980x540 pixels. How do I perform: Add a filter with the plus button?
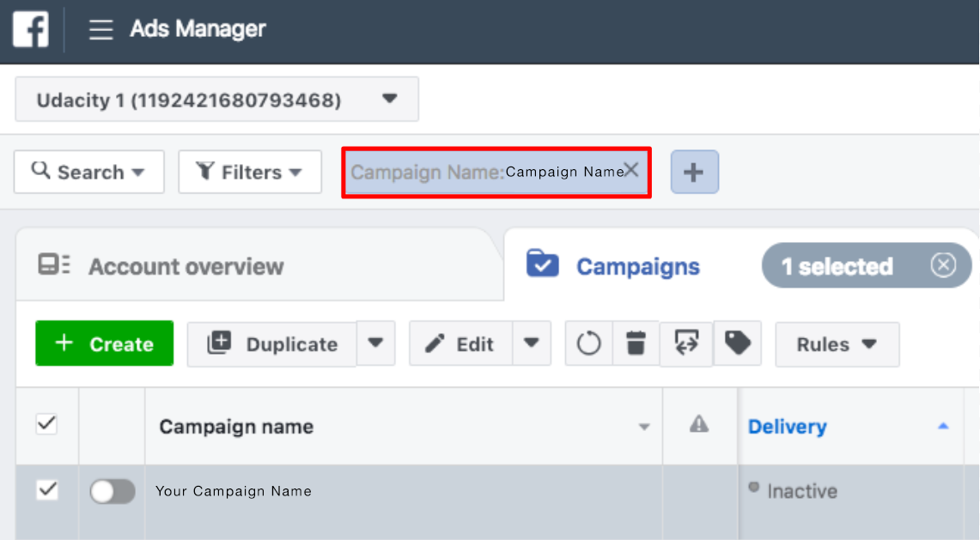click(x=694, y=172)
